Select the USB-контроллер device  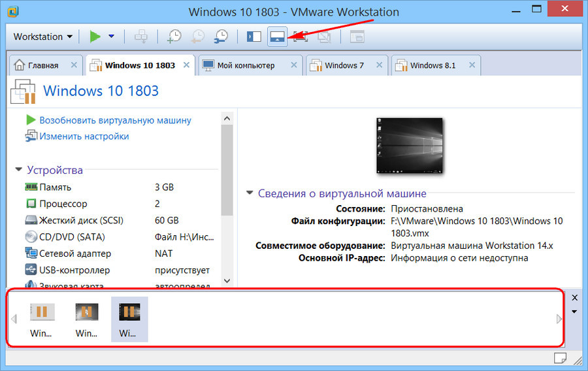coord(74,270)
